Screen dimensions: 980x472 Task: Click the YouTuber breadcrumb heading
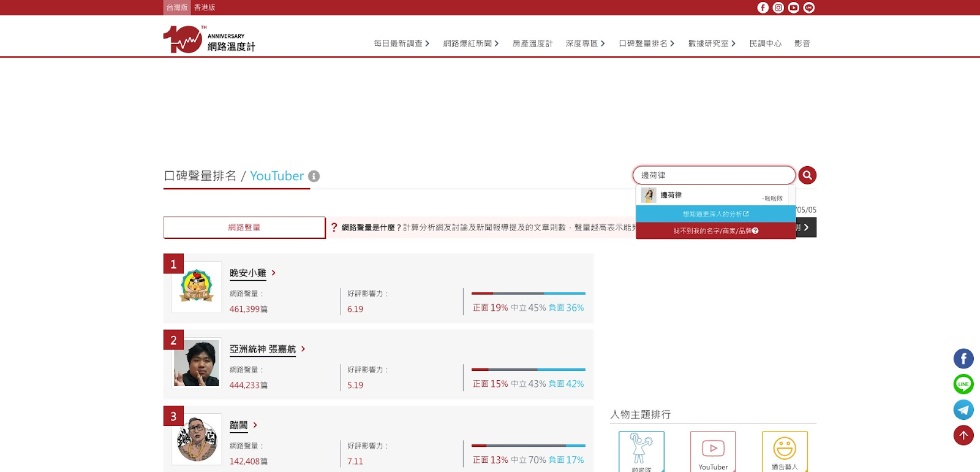[277, 176]
